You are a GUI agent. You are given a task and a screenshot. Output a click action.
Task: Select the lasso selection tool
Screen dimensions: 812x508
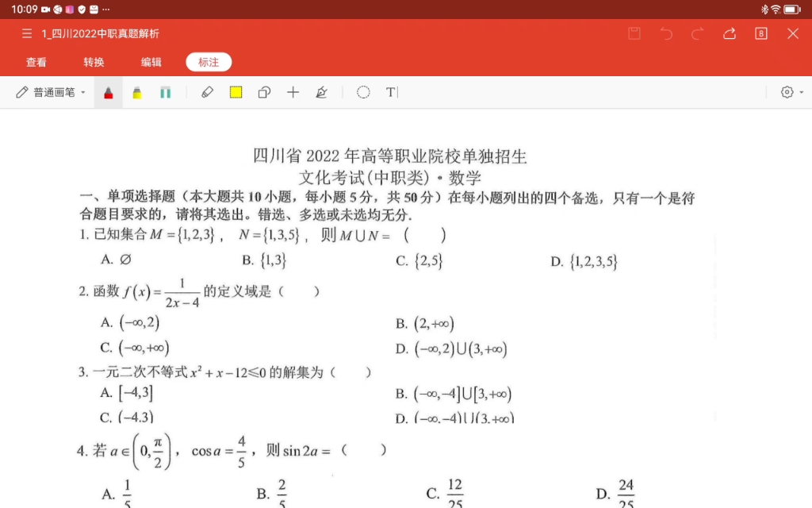pyautogui.click(x=363, y=92)
